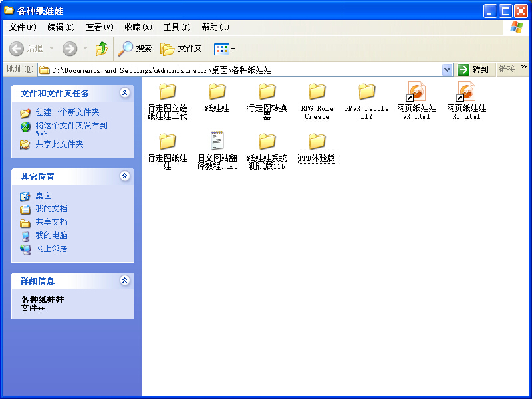
Task: Select the 行走图纸娃娃 folder icon
Action: [168, 142]
